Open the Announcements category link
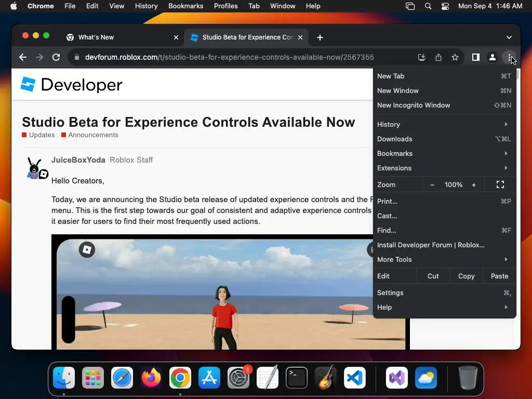 (89, 135)
